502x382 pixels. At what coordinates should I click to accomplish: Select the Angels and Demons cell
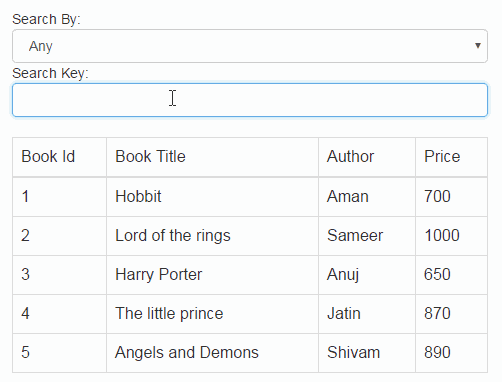(x=212, y=353)
